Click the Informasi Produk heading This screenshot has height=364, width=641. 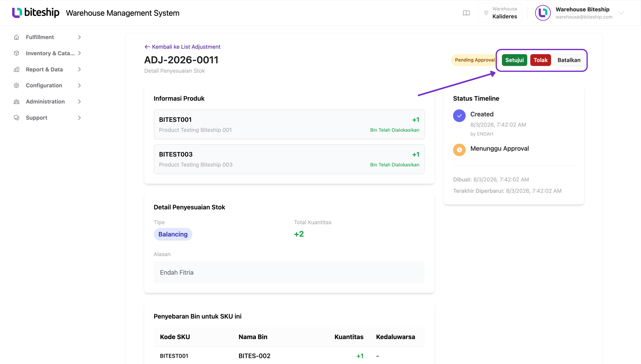point(179,98)
